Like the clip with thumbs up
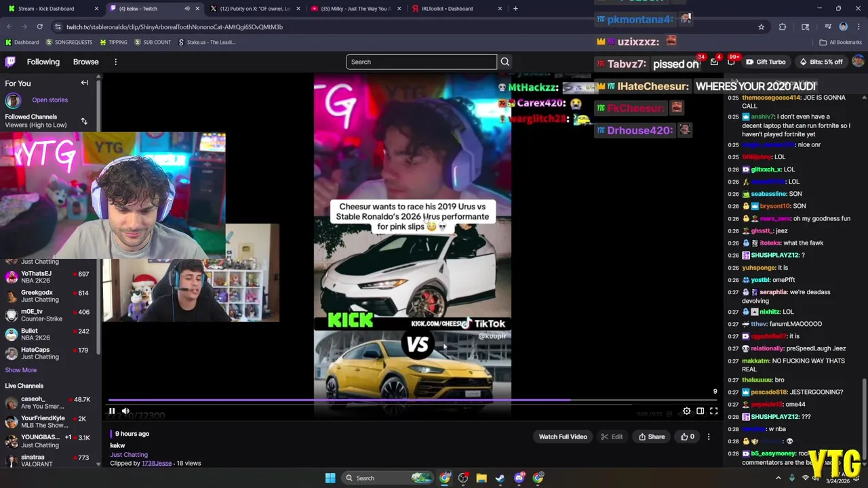The width and height of the screenshot is (868, 488). (688, 436)
